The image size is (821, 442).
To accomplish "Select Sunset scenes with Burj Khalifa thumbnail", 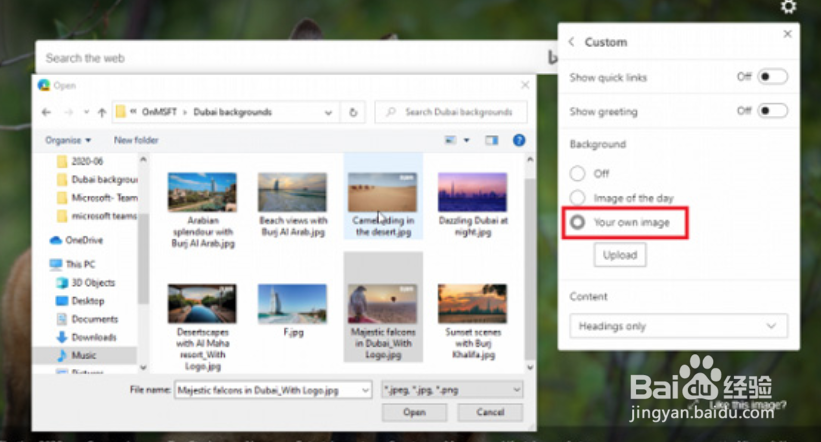I will point(472,304).
